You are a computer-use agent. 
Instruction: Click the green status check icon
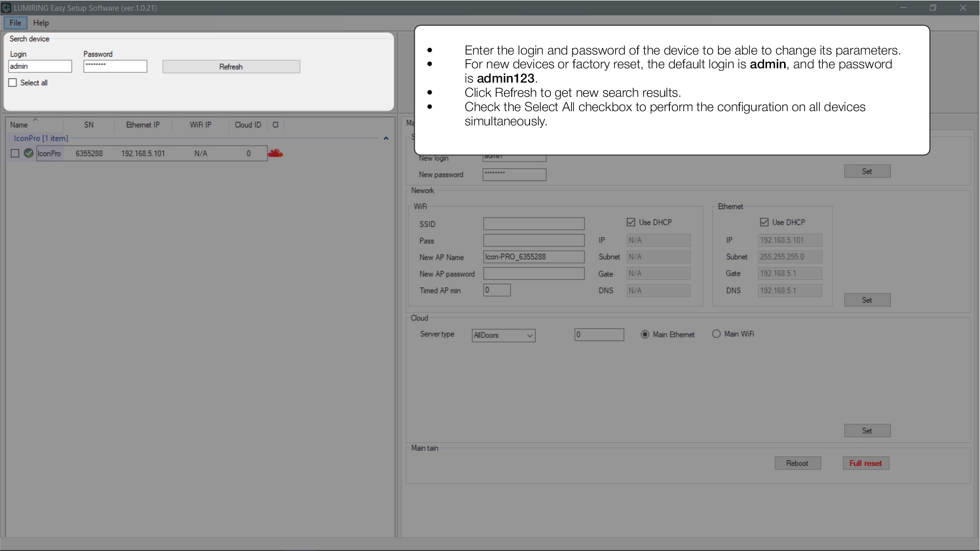(29, 153)
